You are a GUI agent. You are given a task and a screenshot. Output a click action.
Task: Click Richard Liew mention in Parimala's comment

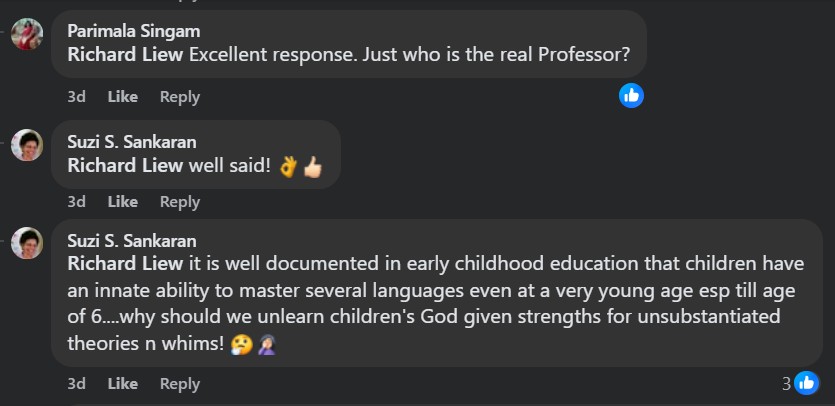coord(125,55)
